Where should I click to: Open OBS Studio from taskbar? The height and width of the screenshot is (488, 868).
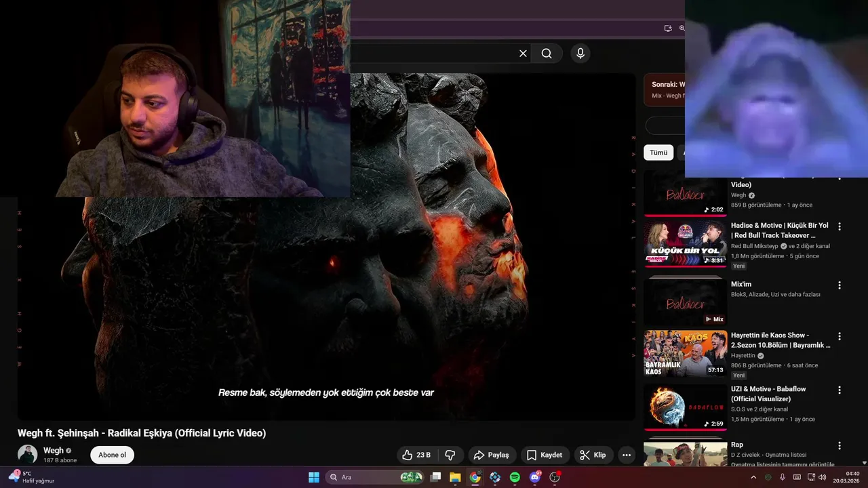[x=555, y=477]
